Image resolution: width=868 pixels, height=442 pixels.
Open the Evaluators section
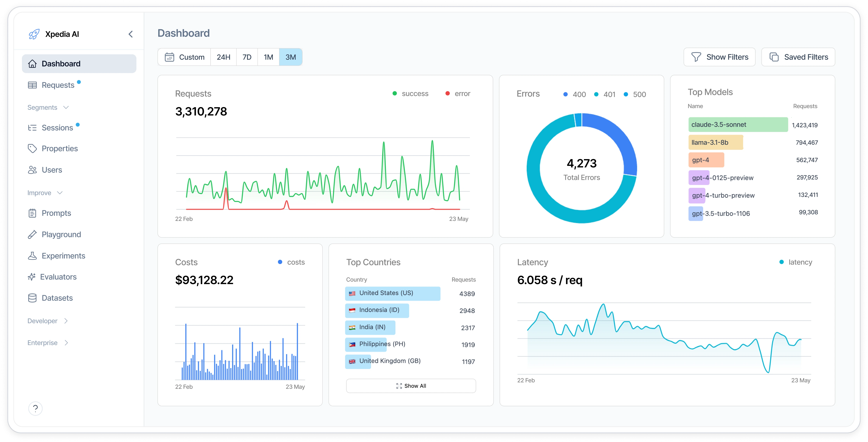59,277
